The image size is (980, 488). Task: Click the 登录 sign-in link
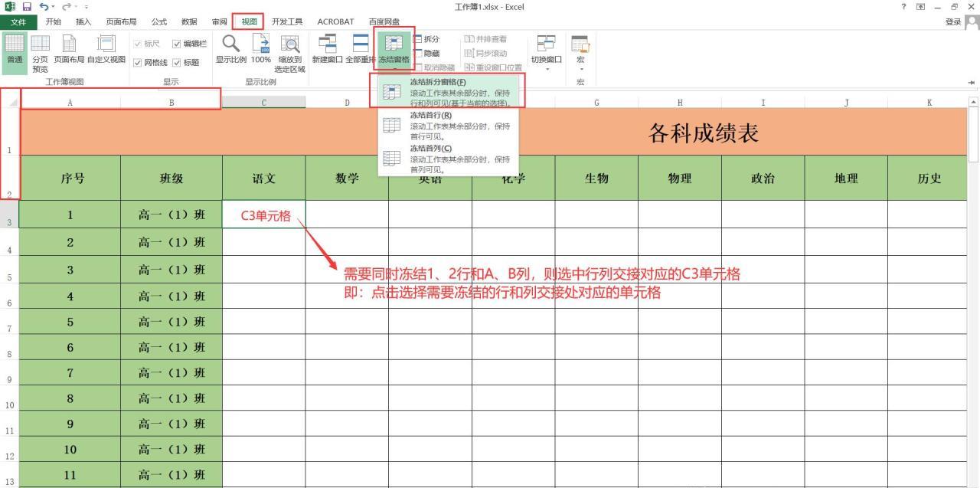[953, 21]
